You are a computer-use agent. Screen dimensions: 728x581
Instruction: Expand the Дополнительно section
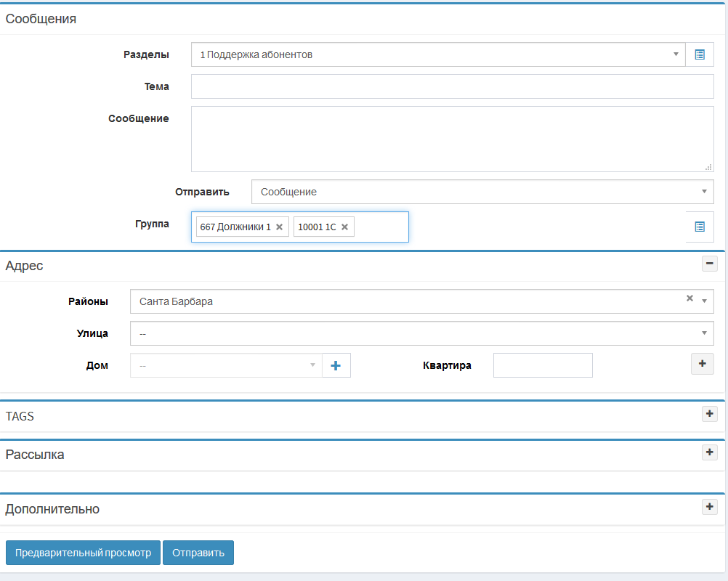[709, 507]
